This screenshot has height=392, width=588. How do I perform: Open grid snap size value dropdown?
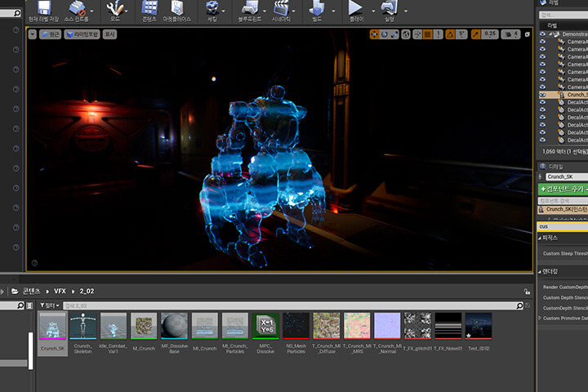(x=438, y=34)
